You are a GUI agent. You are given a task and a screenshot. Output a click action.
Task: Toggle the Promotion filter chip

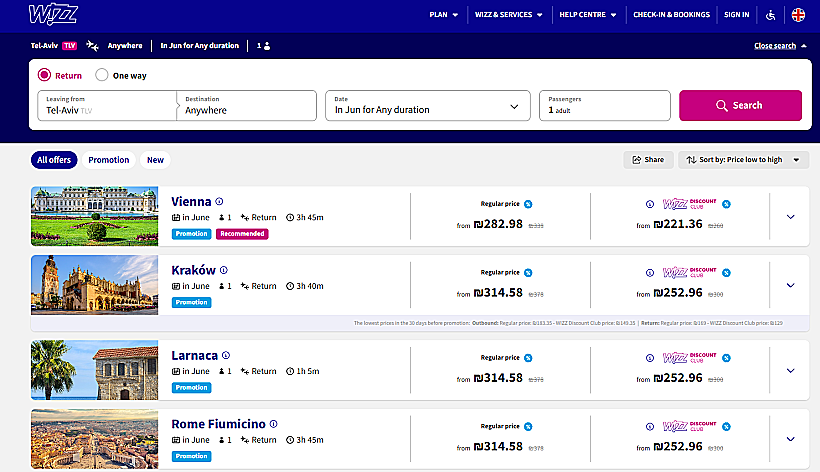click(109, 160)
